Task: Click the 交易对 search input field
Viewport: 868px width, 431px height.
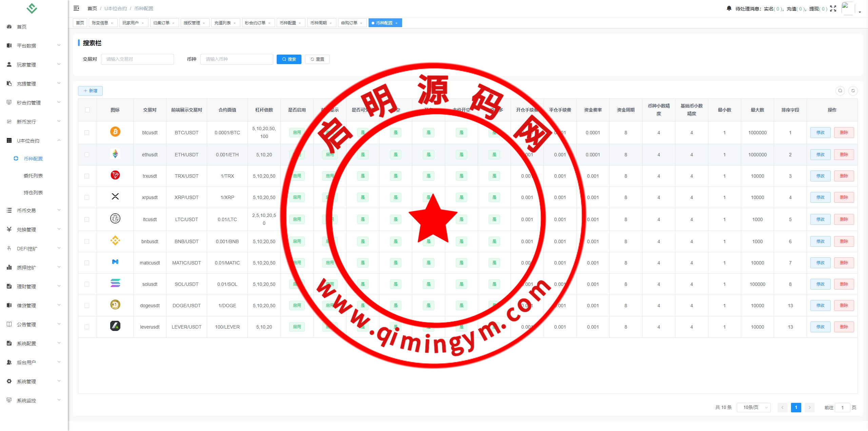Action: tap(137, 59)
